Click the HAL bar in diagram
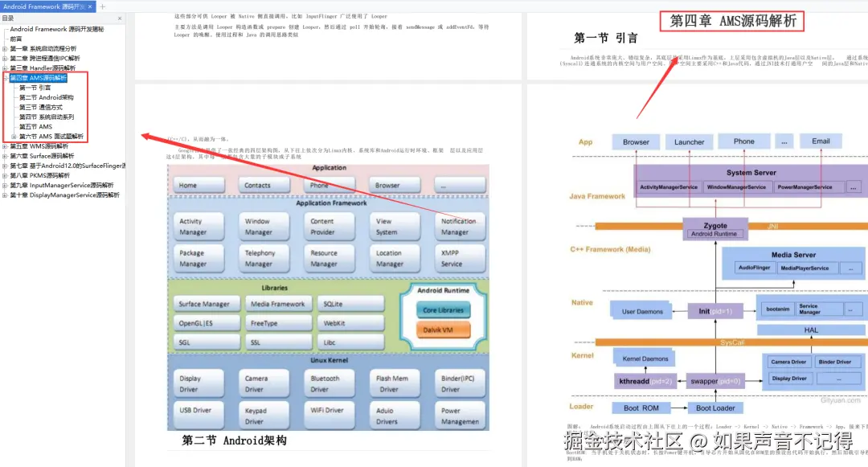 [x=811, y=330]
